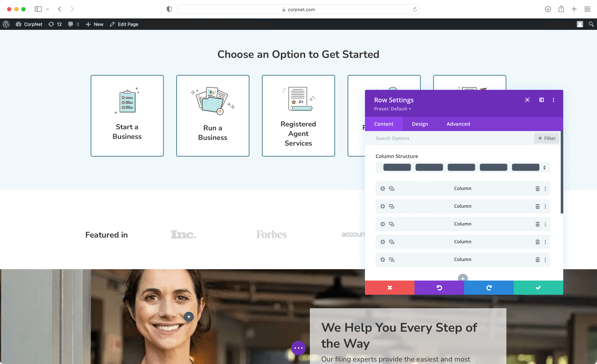597x364 pixels.
Task: Click the column layout grid icon
Action: [x=542, y=100]
